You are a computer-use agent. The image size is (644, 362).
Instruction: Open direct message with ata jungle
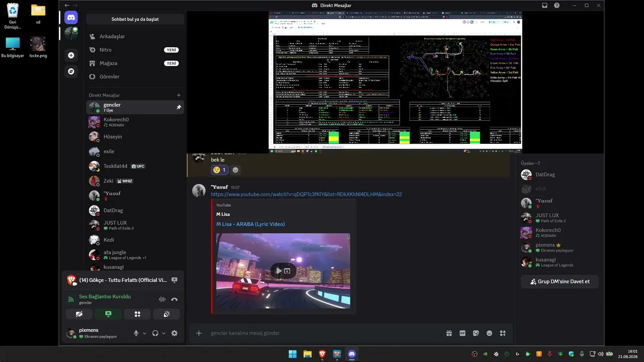pyautogui.click(x=135, y=254)
